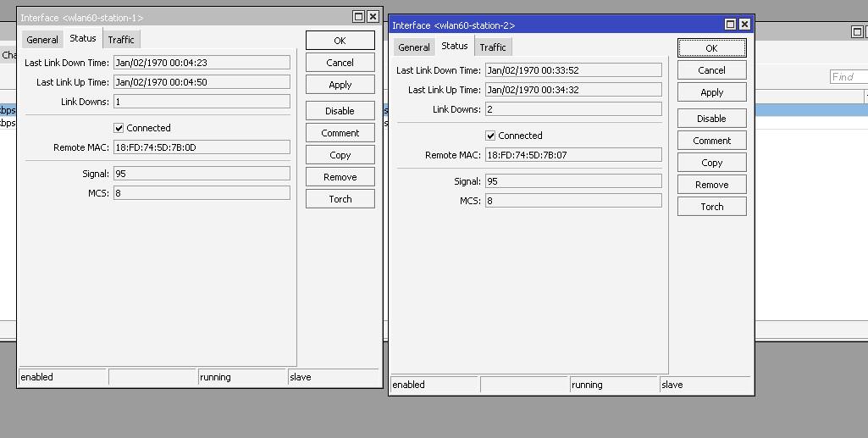
Task: Click Remote MAC field 18:FD:74:5D:7B:0D
Action: (202, 147)
